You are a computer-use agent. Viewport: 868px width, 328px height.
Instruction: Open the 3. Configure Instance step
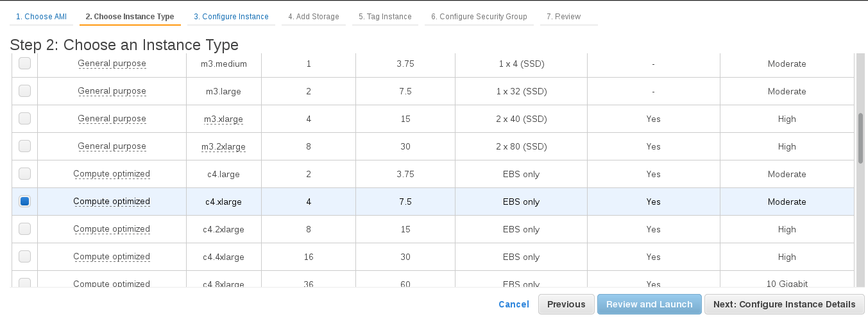pyautogui.click(x=232, y=17)
